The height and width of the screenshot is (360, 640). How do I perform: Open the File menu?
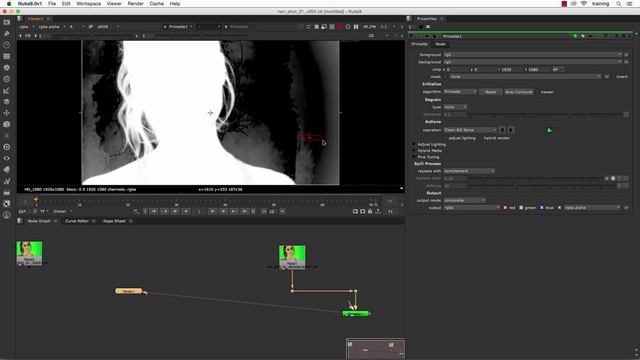[52, 4]
